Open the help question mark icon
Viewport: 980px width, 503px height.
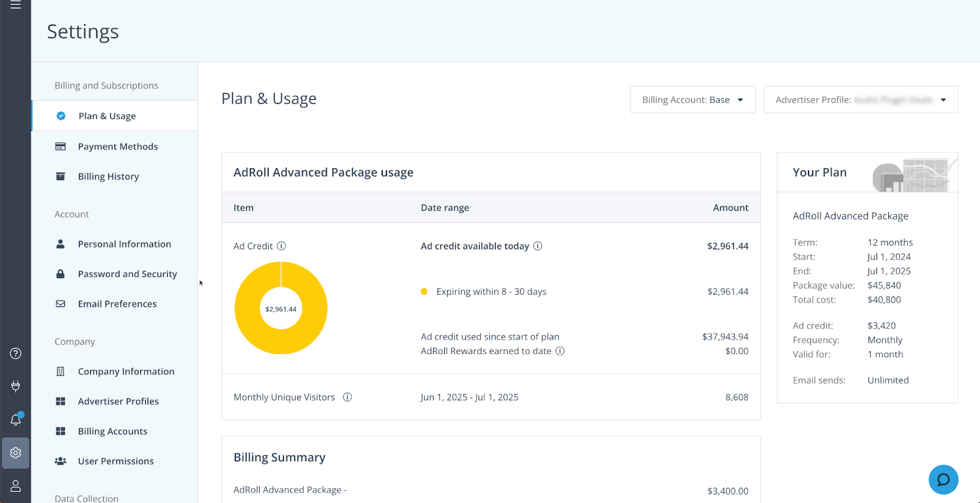click(x=16, y=354)
